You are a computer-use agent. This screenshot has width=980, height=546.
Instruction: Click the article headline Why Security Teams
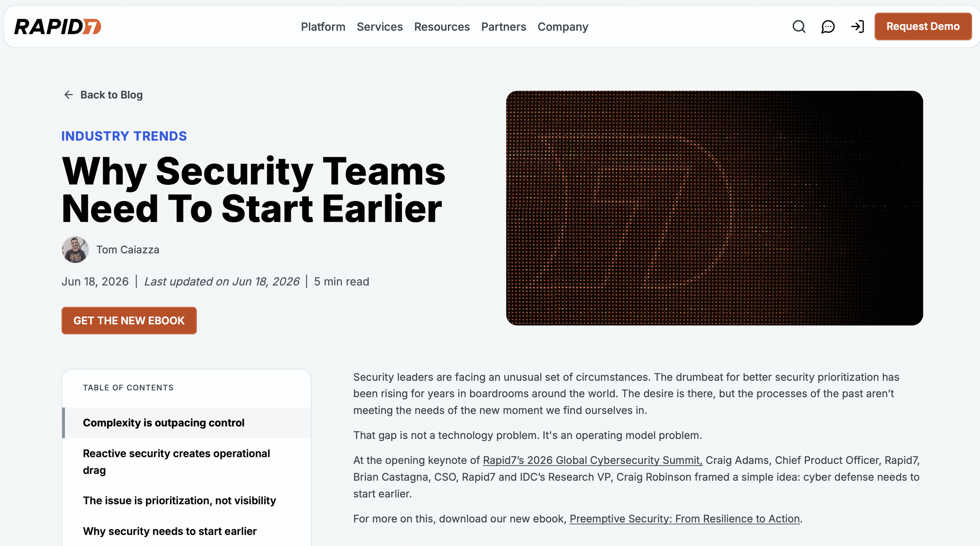pyautogui.click(x=254, y=189)
